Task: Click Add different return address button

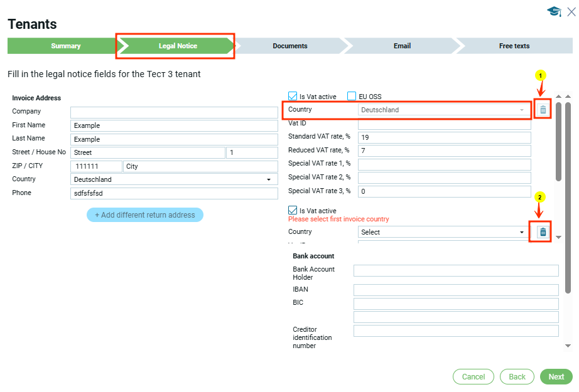Action: coord(145,215)
